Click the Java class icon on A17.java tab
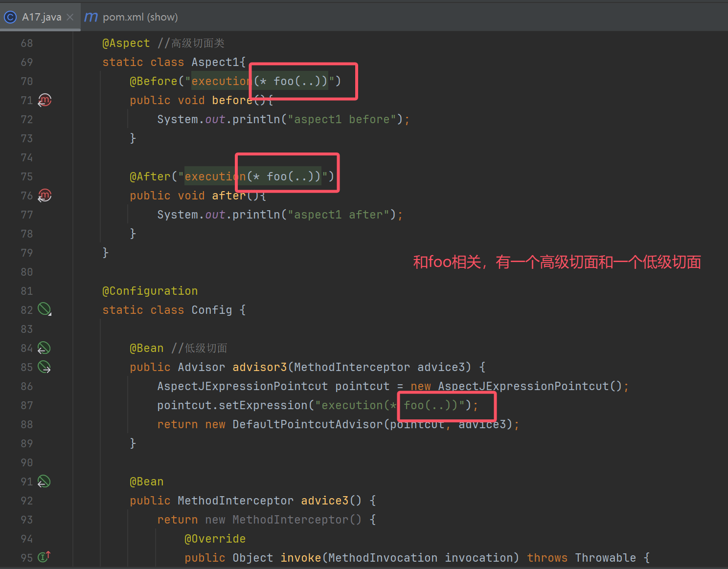Screen dimensions: 728x569 (x=10, y=17)
